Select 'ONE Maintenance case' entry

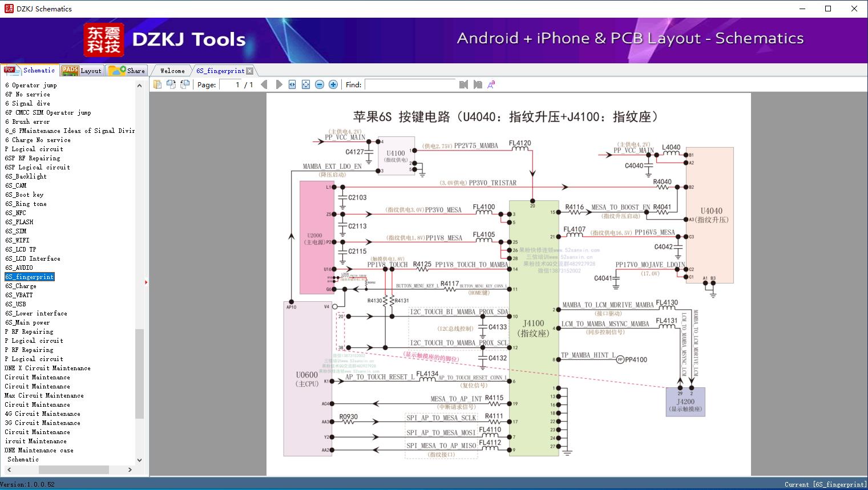[39, 450]
